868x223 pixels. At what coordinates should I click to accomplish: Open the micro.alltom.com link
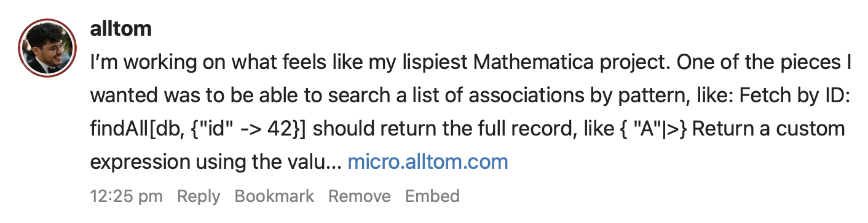(x=428, y=162)
